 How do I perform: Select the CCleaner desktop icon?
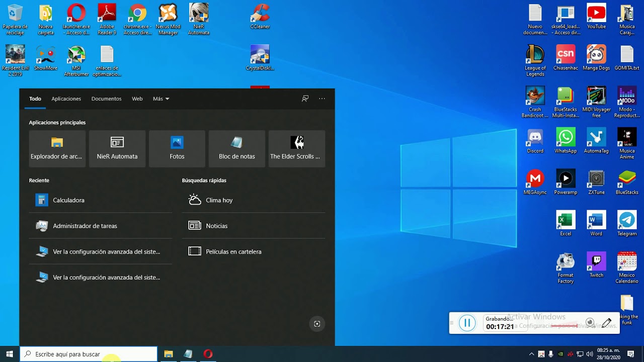pos(260,17)
